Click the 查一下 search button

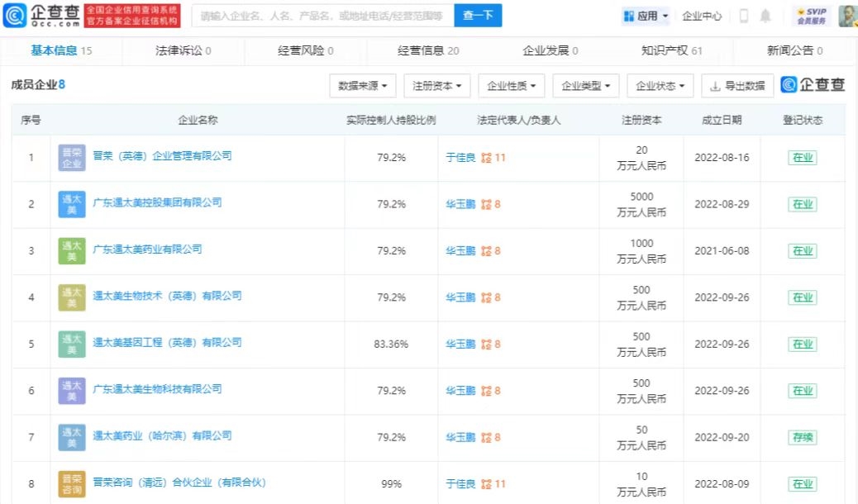click(478, 16)
